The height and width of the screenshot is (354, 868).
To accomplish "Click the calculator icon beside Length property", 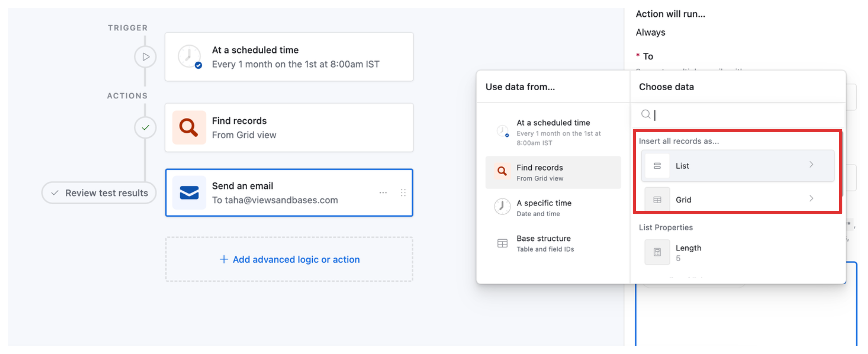I will click(x=657, y=252).
